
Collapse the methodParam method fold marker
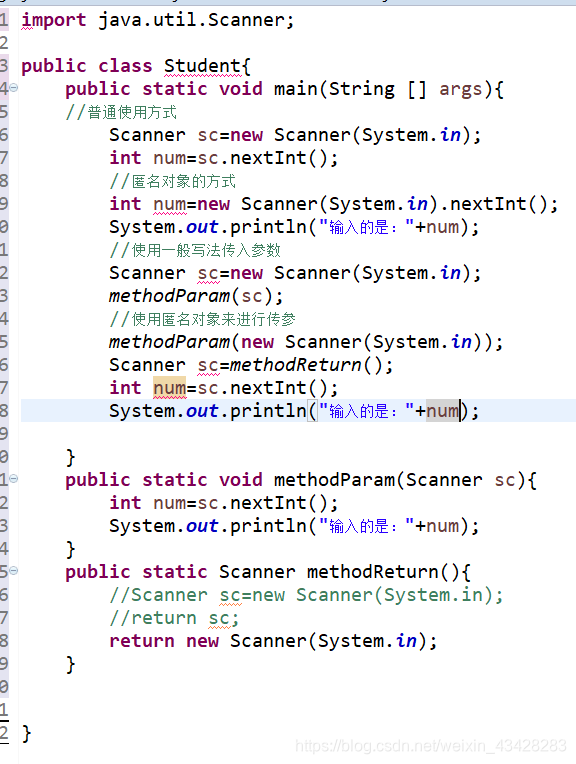(x=14, y=479)
